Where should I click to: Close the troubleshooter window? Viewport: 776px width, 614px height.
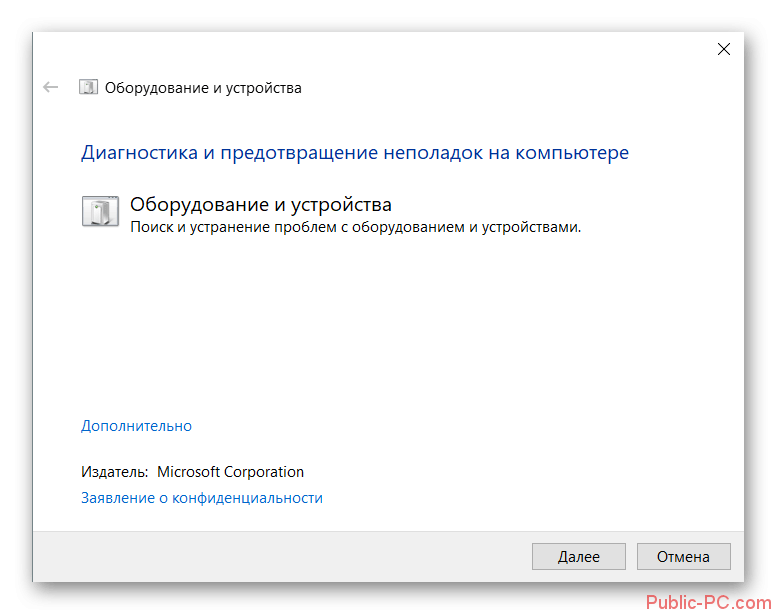[x=724, y=49]
